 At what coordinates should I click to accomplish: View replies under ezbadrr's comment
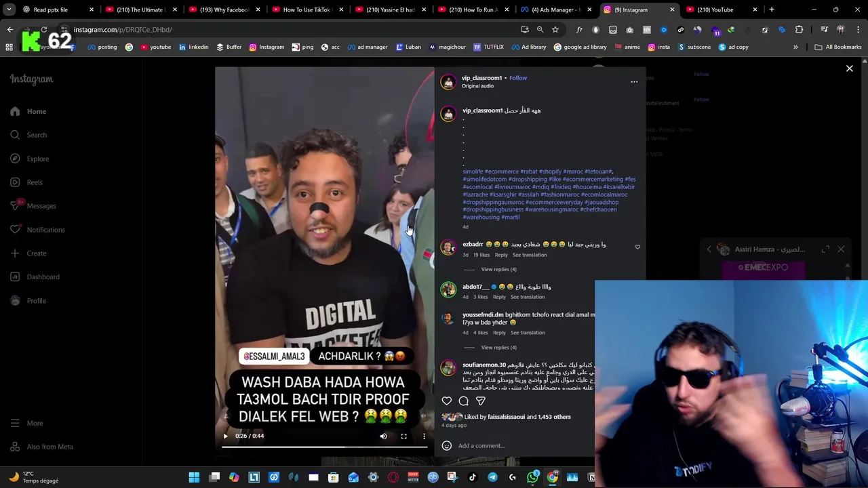pos(498,269)
